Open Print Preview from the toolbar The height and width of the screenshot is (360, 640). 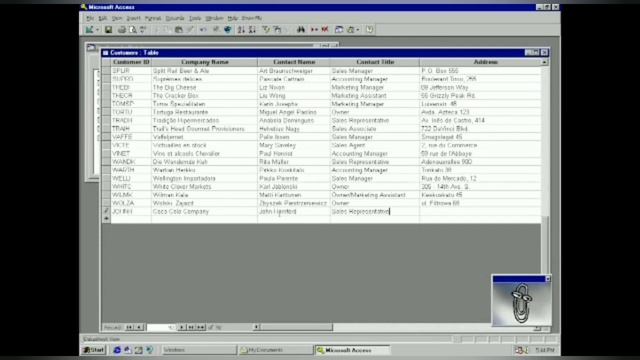(133, 30)
